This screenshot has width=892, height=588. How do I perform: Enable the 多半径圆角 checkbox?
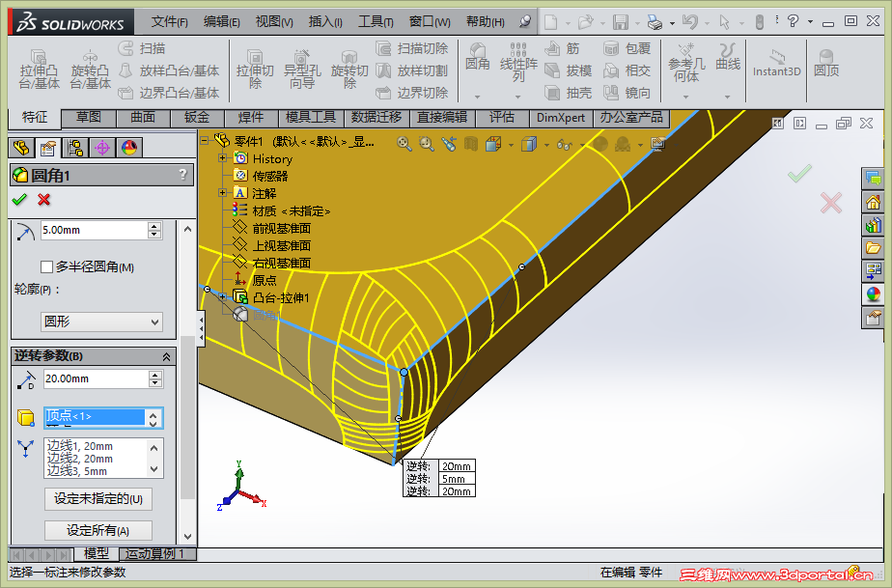pos(46,266)
